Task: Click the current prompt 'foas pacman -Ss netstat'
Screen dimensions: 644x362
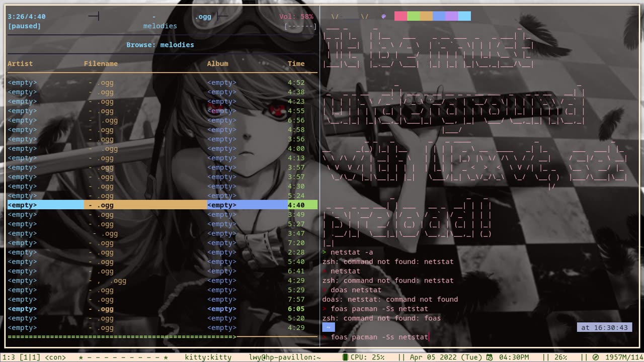Action: point(379,337)
